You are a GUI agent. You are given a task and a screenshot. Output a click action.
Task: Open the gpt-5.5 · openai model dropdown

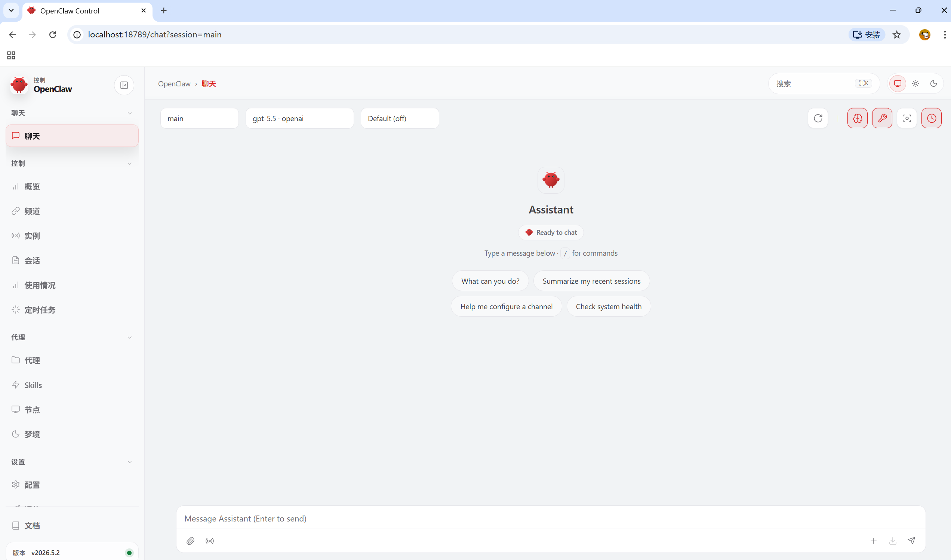click(300, 119)
